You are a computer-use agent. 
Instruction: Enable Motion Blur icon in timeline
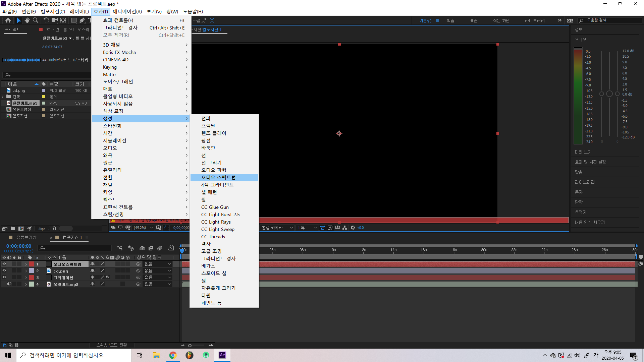point(160,248)
